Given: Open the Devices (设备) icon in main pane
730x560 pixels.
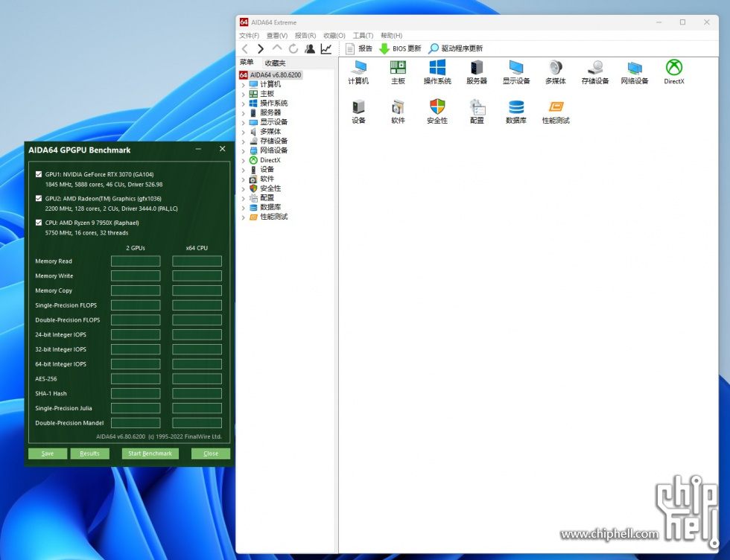Looking at the screenshot, I should coord(358,112).
